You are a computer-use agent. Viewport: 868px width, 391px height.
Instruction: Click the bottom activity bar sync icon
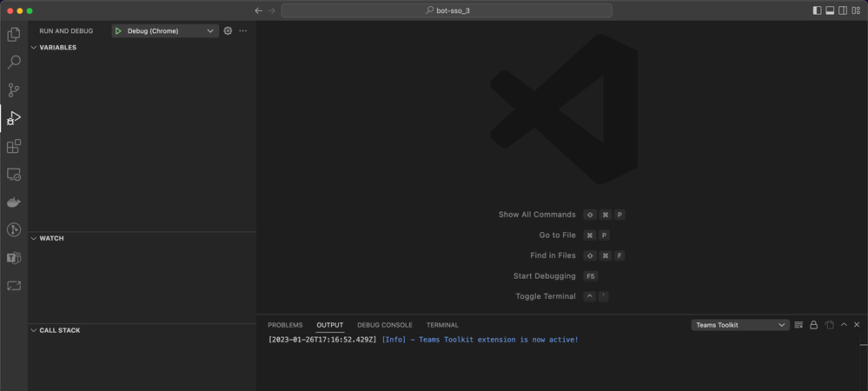pos(14,285)
